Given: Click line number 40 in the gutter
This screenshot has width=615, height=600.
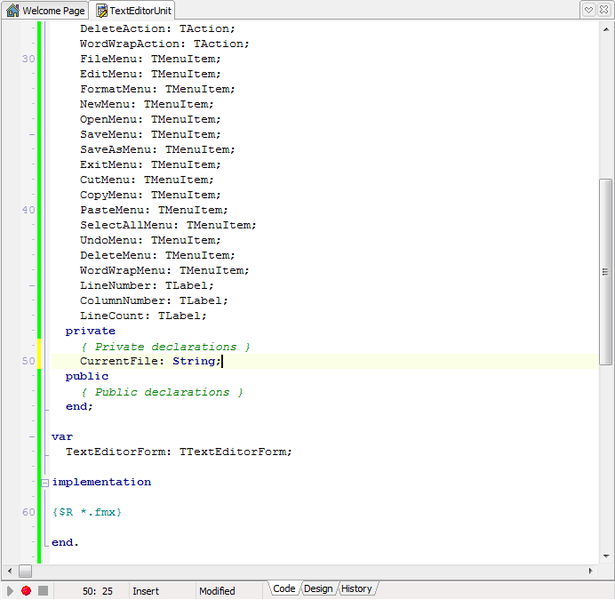Looking at the screenshot, I should pos(28,210).
